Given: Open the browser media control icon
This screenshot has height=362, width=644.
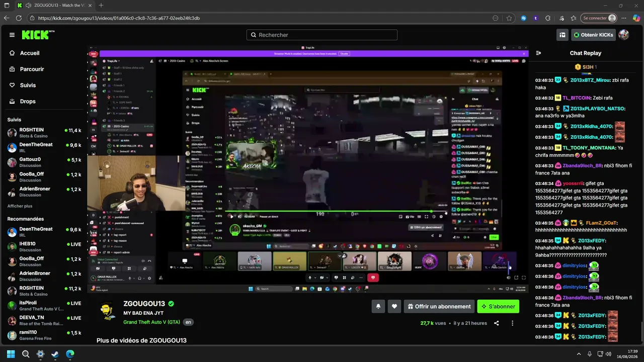Looking at the screenshot, I should pyautogui.click(x=561, y=18).
